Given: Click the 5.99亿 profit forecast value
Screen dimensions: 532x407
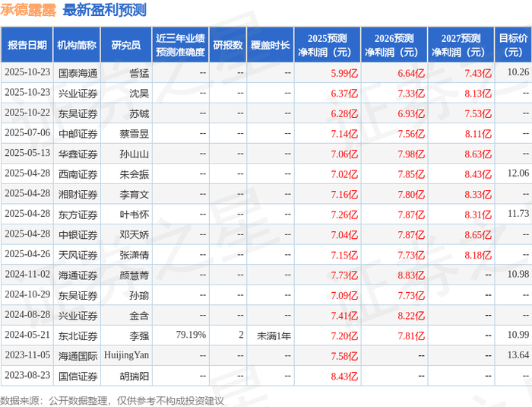Looking at the screenshot, I should 344,73.
